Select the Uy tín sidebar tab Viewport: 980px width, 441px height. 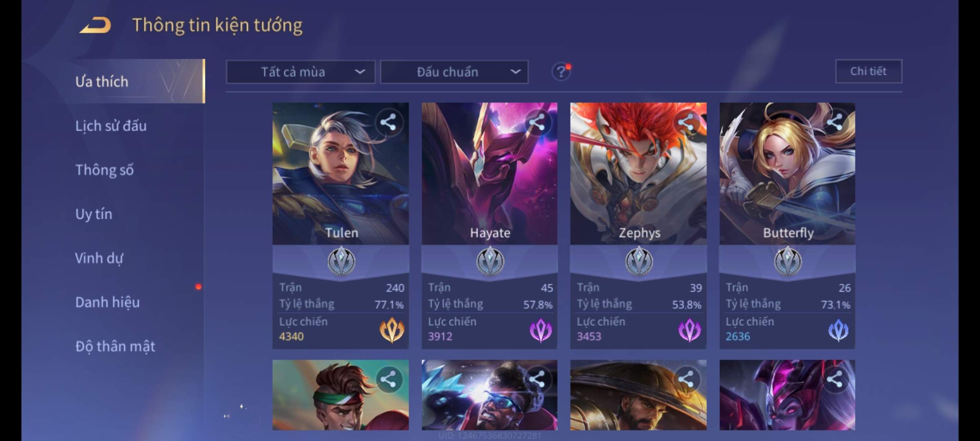[94, 214]
